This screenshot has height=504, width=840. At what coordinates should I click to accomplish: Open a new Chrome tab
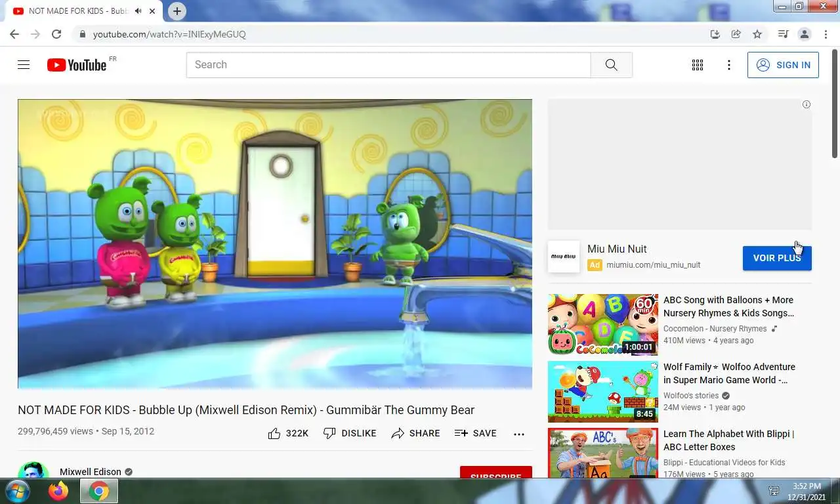pyautogui.click(x=177, y=11)
